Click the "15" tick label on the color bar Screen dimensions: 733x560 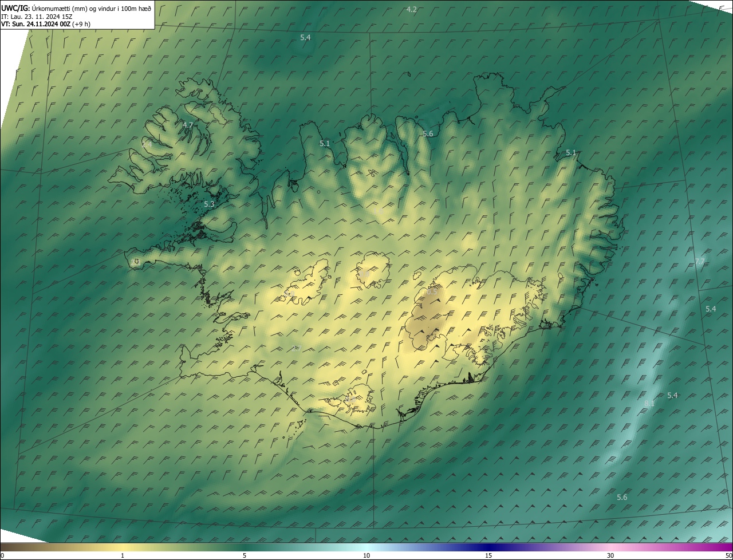488,555
